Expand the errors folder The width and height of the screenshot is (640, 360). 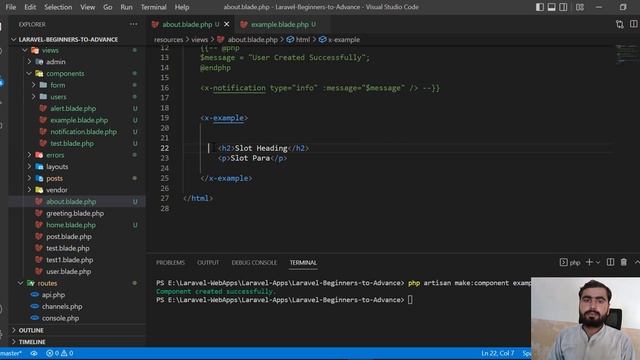click(x=55, y=155)
